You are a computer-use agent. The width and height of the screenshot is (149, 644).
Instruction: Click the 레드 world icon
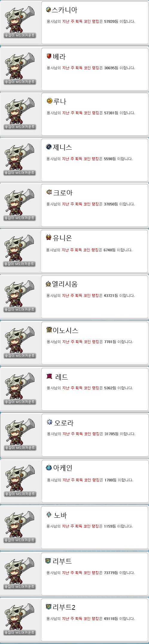click(49, 376)
